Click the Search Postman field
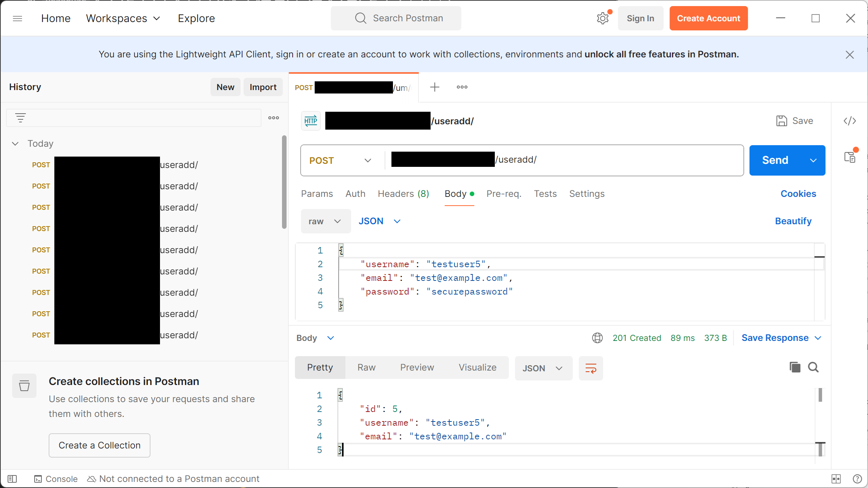868x488 pixels. pyautogui.click(x=396, y=18)
